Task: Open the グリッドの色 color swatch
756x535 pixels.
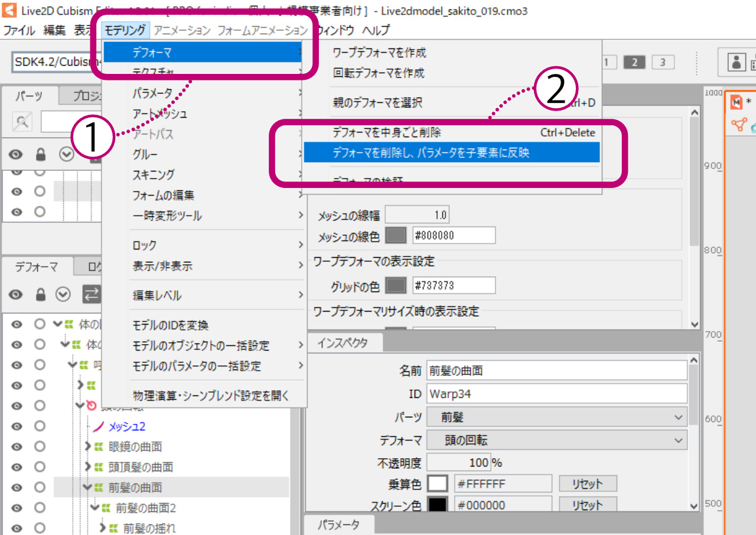Action: [x=396, y=286]
